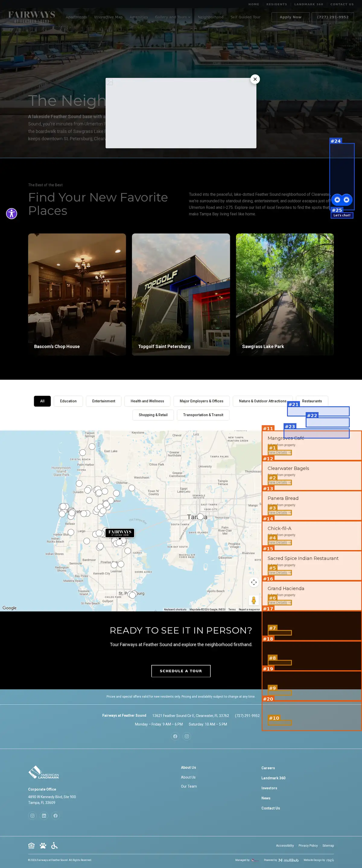Click the Fairways marker on the map
This screenshot has height=868, width=362.
pyautogui.click(x=120, y=532)
